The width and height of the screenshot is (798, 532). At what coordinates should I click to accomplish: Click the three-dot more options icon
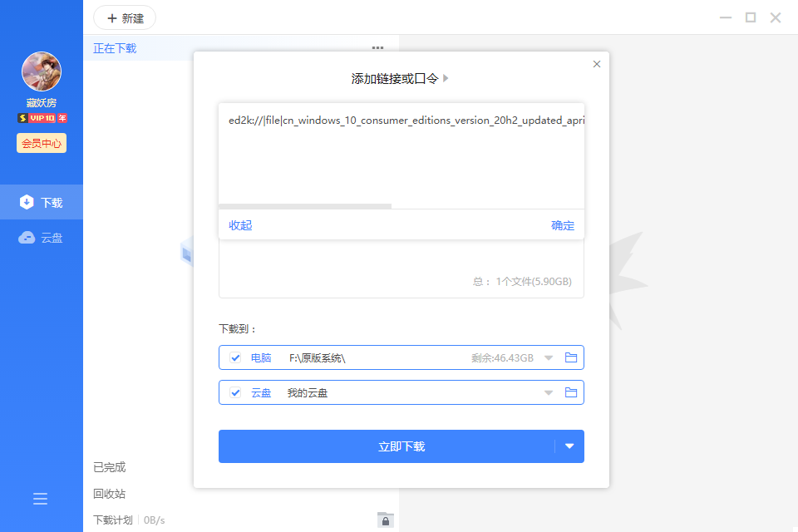pos(377,48)
